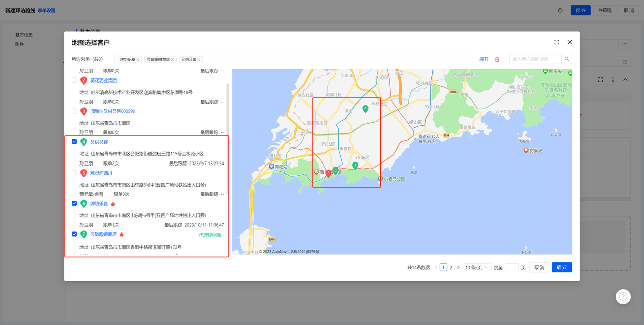This screenshot has height=325, width=644.
Task: Open the [复制]-又供又客000999 customer link
Action: (x=113, y=111)
